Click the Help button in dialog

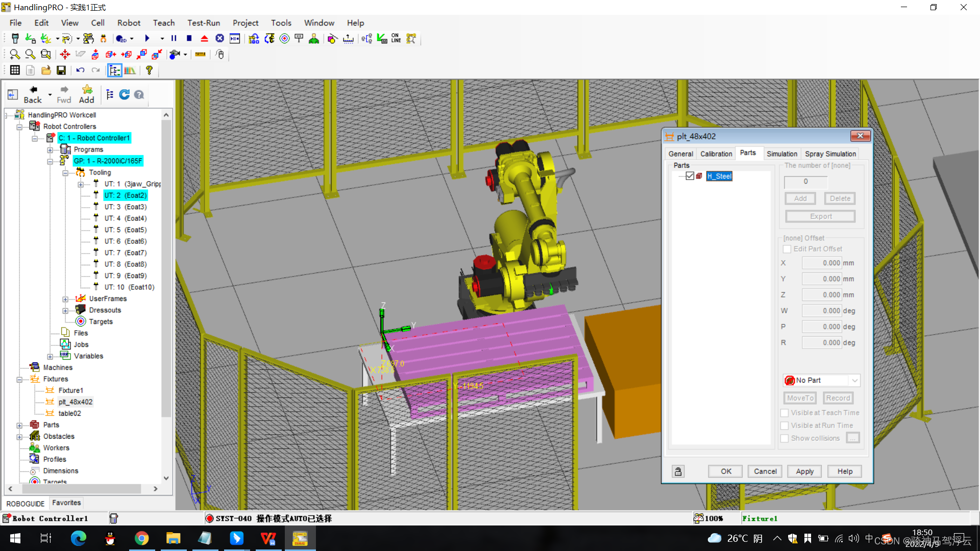[x=845, y=471]
